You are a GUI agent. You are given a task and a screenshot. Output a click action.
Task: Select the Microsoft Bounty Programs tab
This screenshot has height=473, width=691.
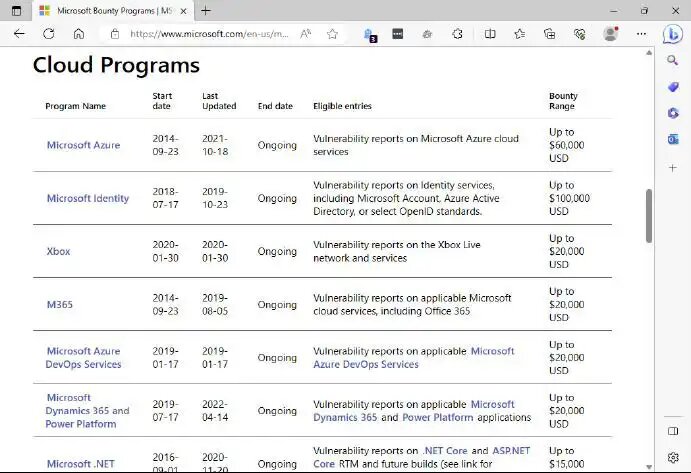point(114,11)
